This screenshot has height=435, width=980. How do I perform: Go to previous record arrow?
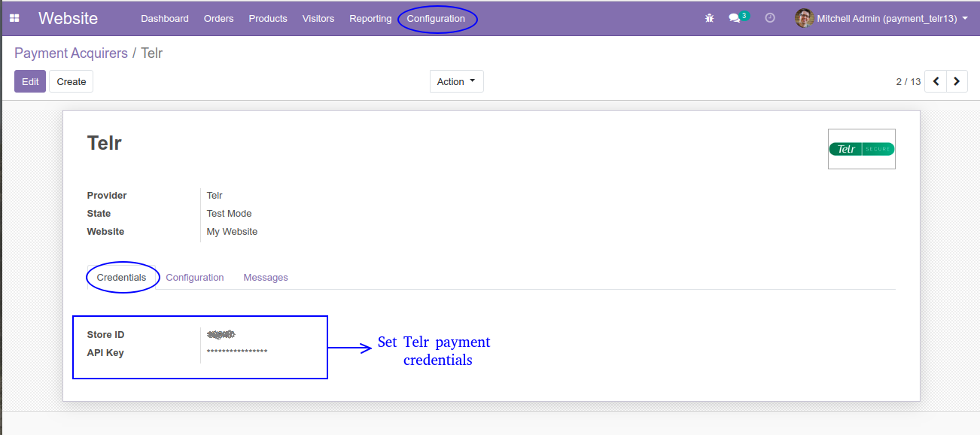(936, 81)
